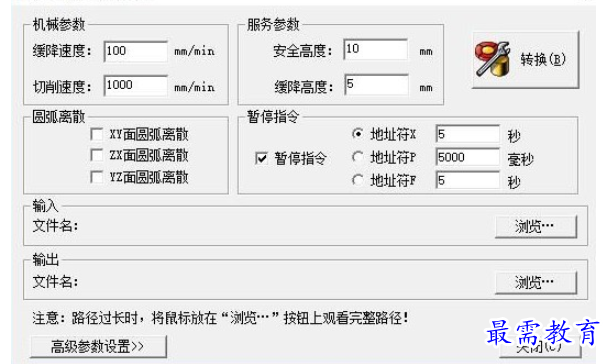The image size is (608, 364).
Task: Click the 地址符P milliseconds value field
Action: pos(468,157)
